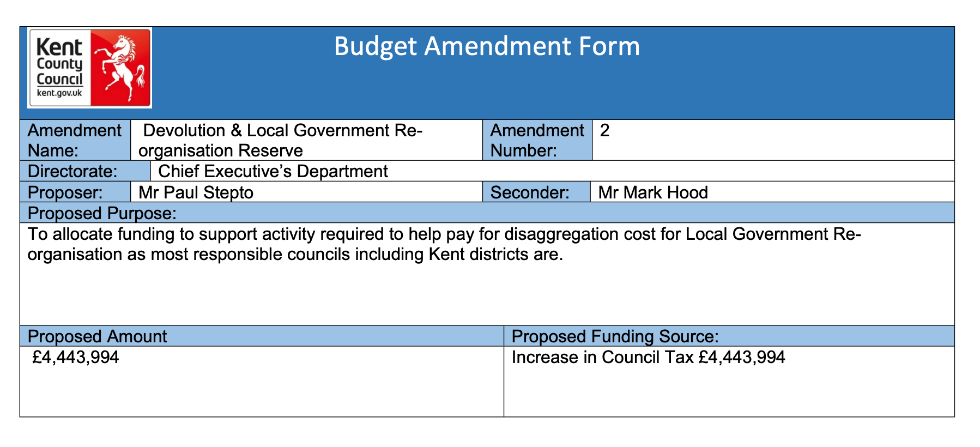Click the kent.gov.uk text in the logo
The width and height of the screenshot is (980, 447).
(x=59, y=93)
